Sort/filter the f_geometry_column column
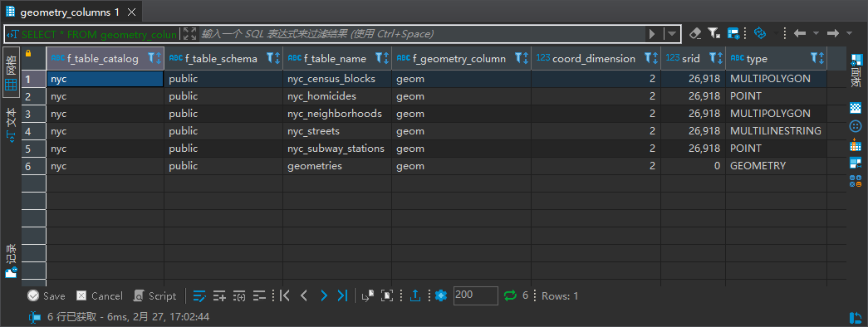Image resolution: width=868 pixels, height=327 pixels. click(522, 58)
